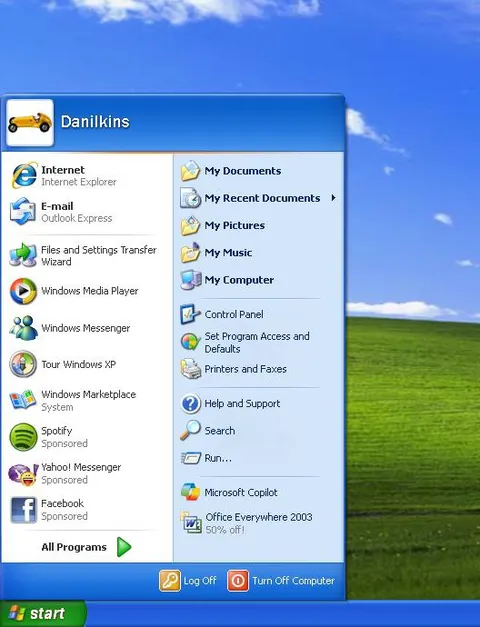The height and width of the screenshot is (627, 480).
Task: Click the Windows Messenger label
Action: point(86,328)
